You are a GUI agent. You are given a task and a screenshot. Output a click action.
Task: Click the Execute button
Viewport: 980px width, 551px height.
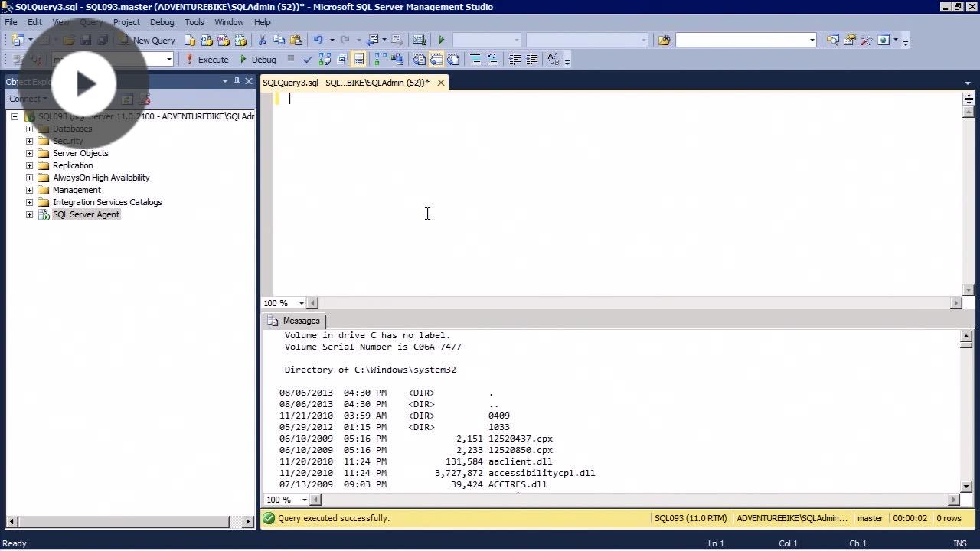[207, 60]
